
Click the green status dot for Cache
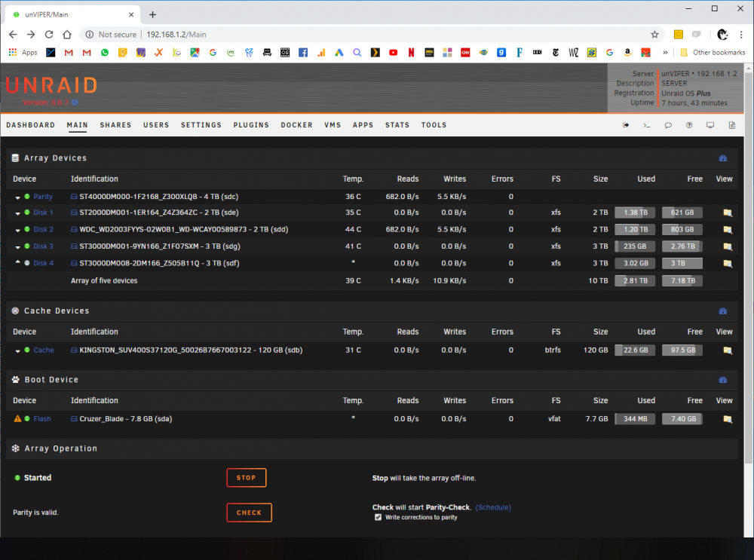coord(27,350)
